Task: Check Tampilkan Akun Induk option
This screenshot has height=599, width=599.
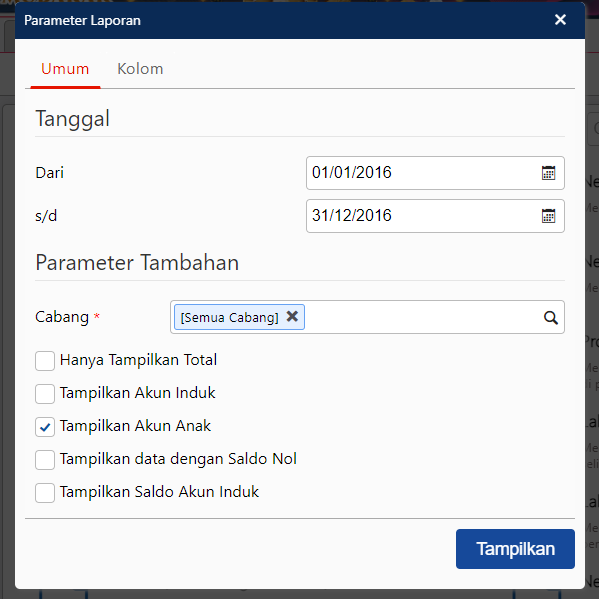Action: 45,394
